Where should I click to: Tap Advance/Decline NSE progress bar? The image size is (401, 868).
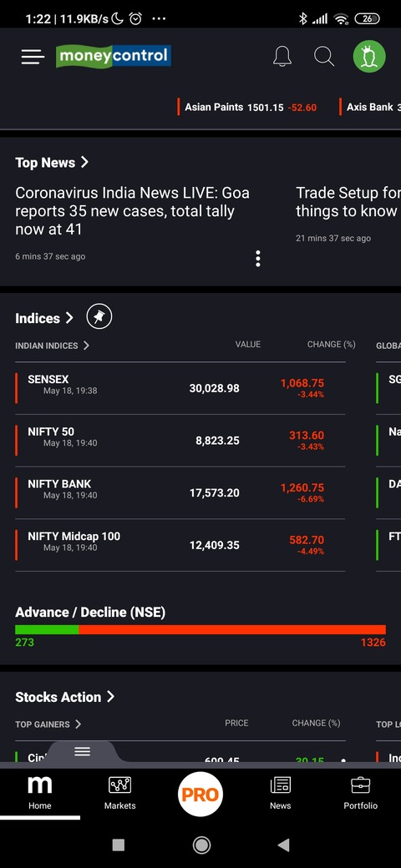200,629
